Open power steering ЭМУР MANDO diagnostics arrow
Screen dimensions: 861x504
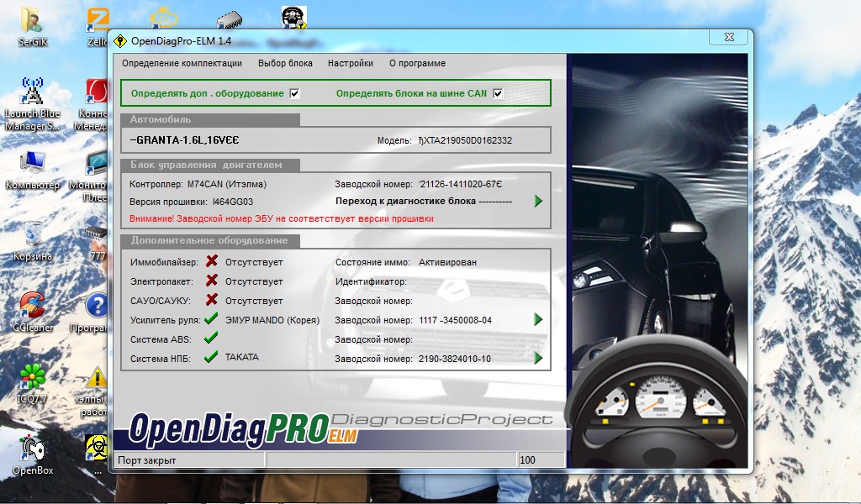point(538,319)
